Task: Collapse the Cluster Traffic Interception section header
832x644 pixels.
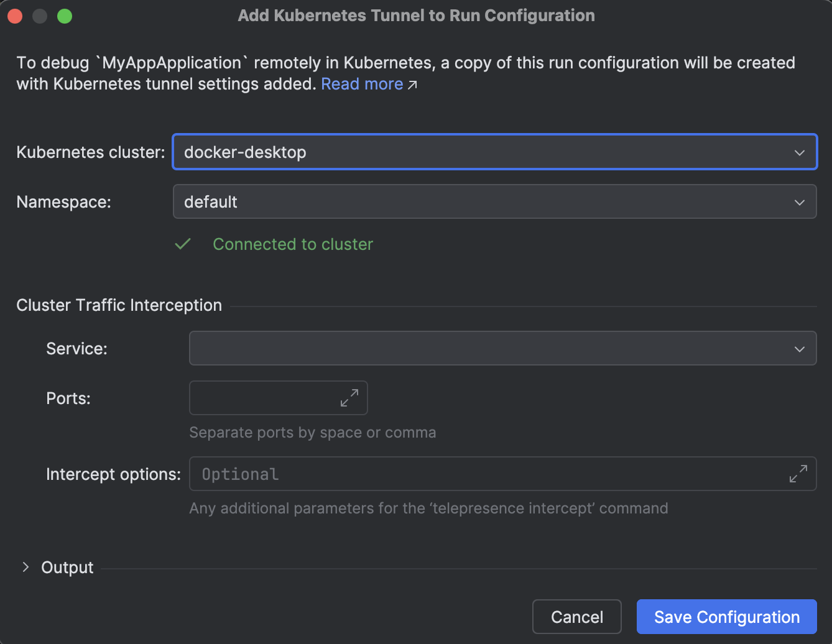Action: coord(119,305)
